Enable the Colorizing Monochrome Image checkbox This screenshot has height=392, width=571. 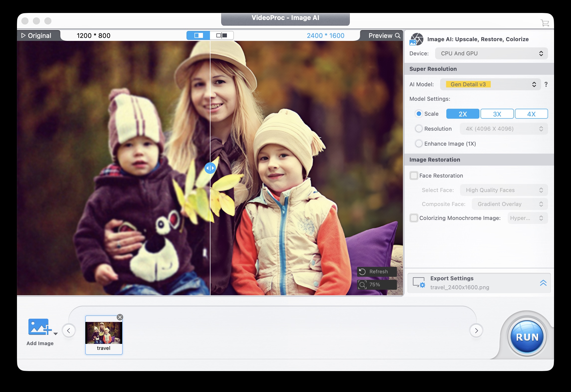414,218
